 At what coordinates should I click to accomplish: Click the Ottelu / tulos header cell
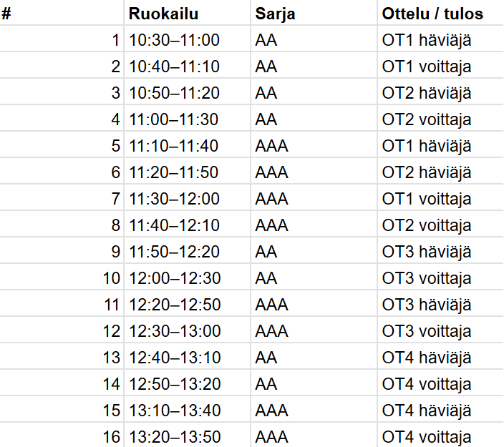click(x=441, y=13)
